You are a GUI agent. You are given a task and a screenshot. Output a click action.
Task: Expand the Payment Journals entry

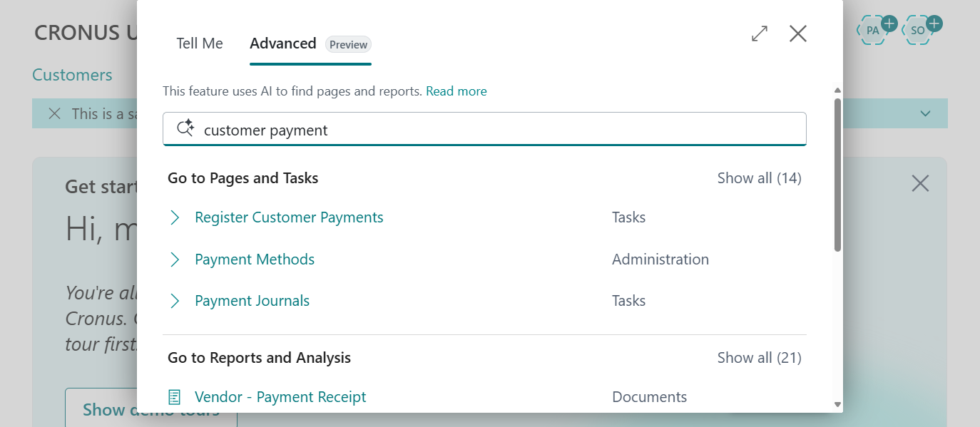point(175,300)
